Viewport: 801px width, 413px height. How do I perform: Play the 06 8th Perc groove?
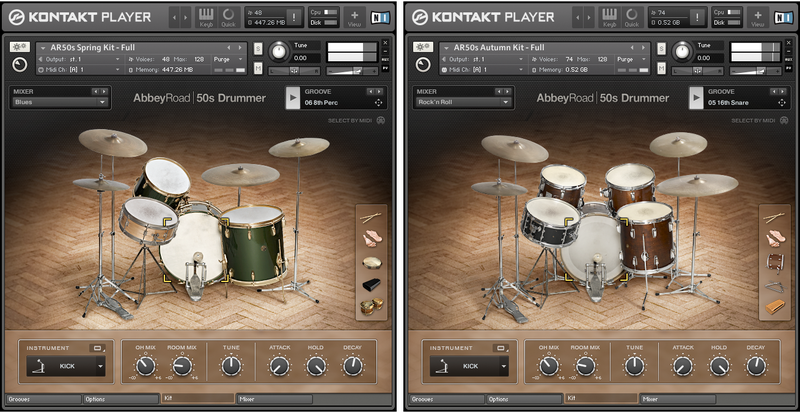[x=292, y=98]
